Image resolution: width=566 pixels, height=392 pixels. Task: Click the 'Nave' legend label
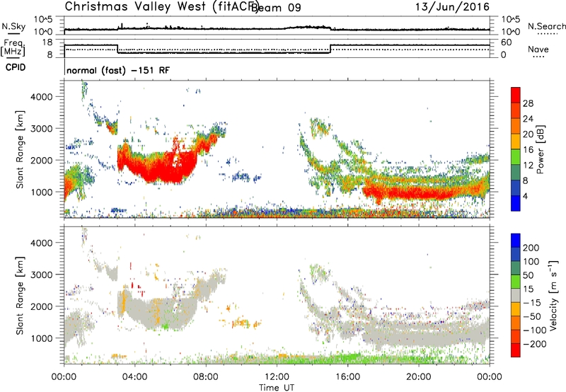pyautogui.click(x=538, y=49)
